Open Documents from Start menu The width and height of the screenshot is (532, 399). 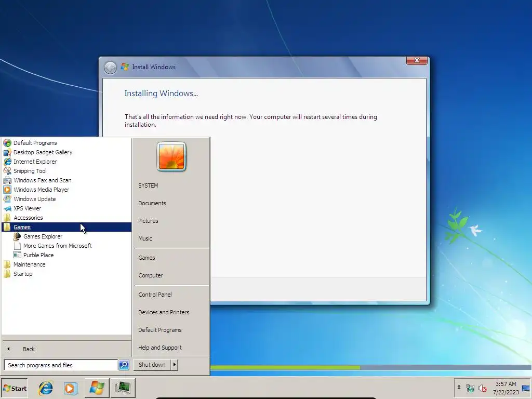tap(152, 203)
